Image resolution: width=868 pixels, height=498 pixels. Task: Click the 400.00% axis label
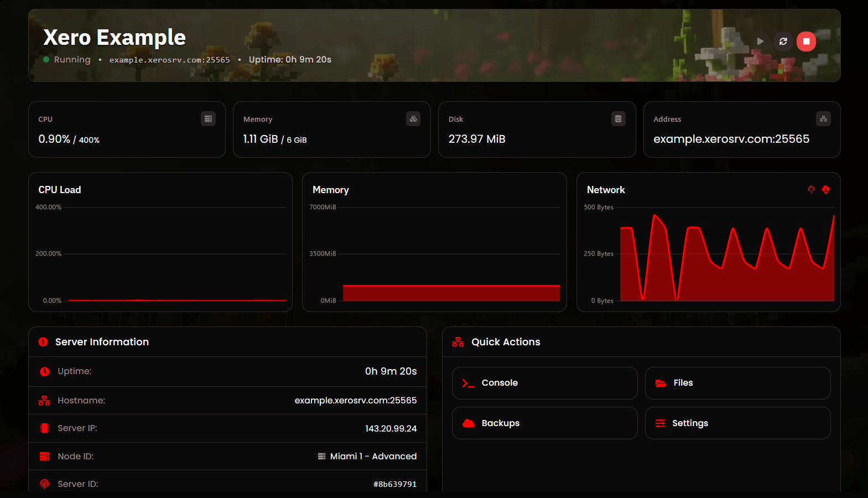[49, 207]
